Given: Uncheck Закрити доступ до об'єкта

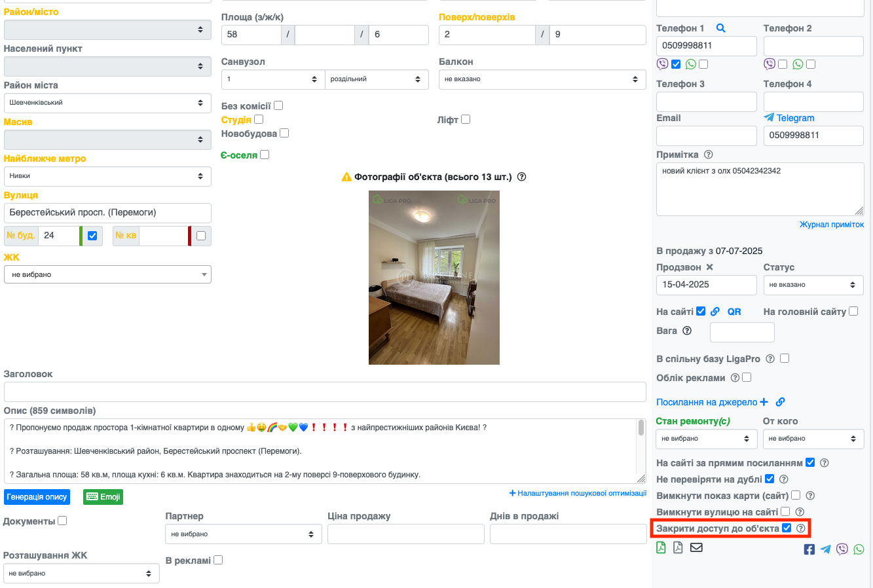Looking at the screenshot, I should coord(787,528).
